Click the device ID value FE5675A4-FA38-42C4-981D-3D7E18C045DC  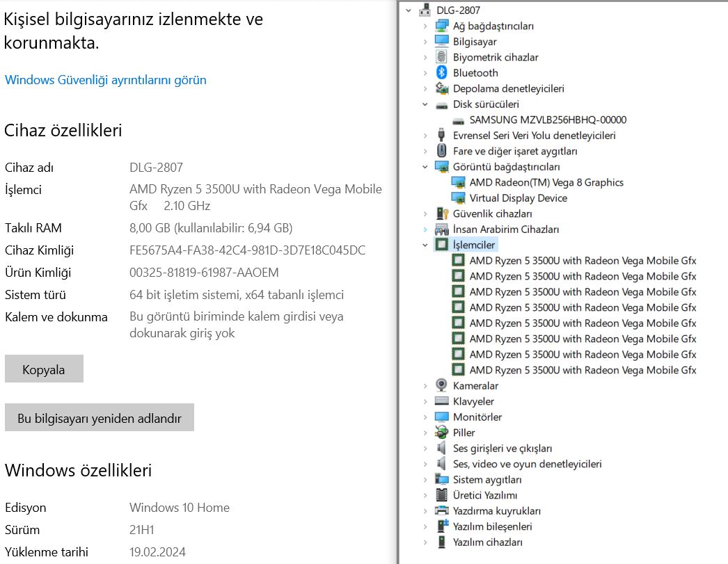pos(247,250)
